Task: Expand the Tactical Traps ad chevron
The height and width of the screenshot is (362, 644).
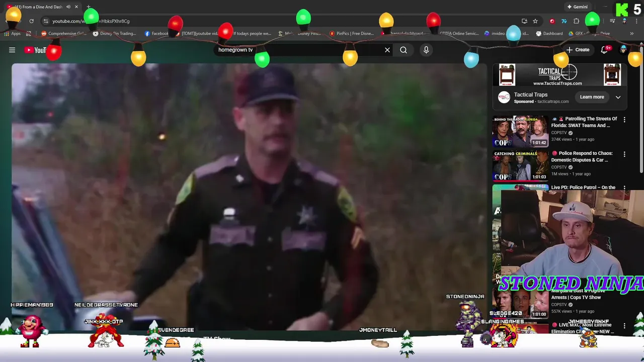Action: pos(618,97)
